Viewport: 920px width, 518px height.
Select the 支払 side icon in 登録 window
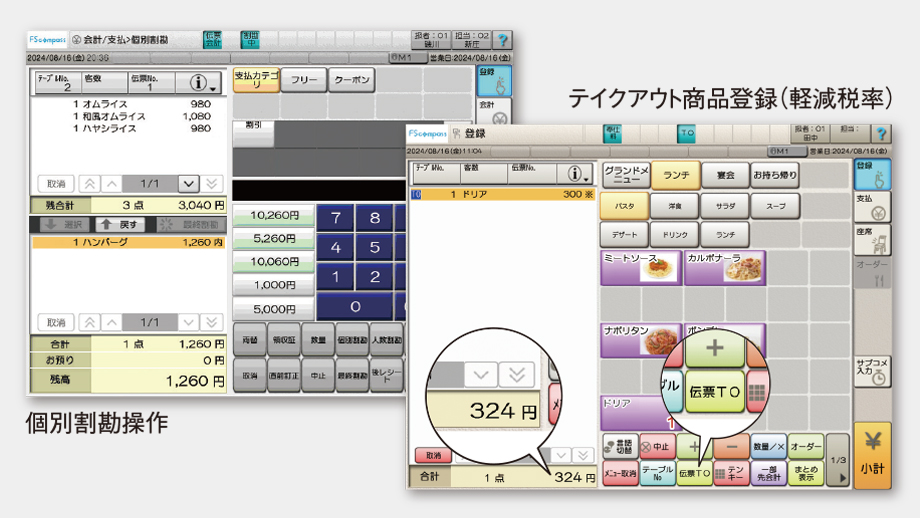[x=872, y=207]
